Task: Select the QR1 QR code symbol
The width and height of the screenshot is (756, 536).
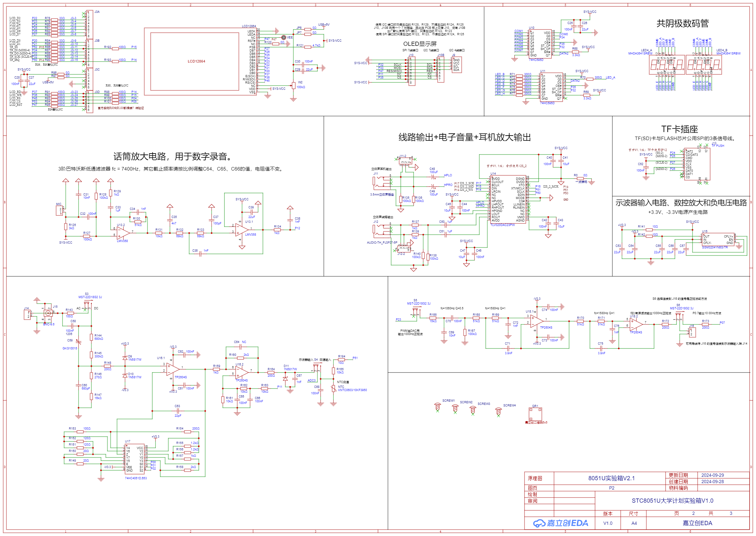Action: tap(535, 414)
